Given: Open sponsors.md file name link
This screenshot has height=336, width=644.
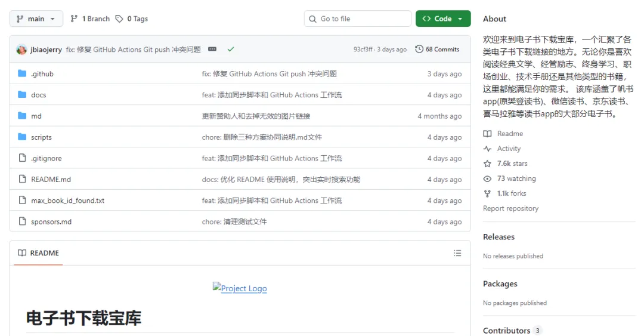Looking at the screenshot, I should (51, 221).
